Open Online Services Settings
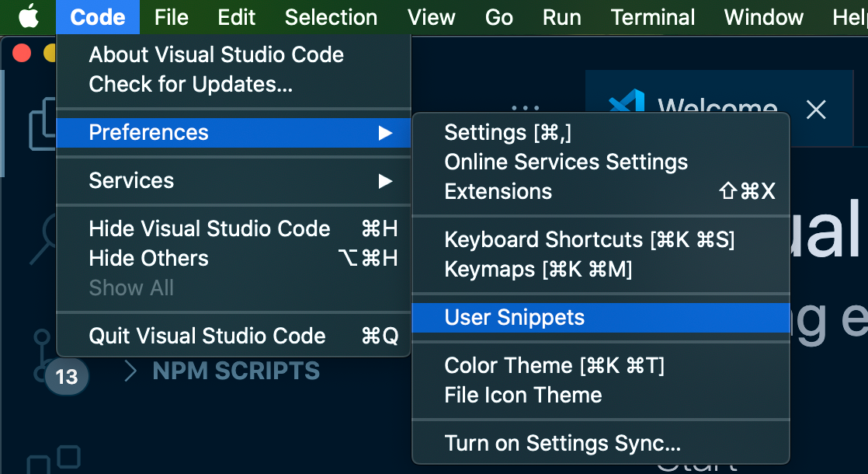868x474 pixels. point(601,162)
